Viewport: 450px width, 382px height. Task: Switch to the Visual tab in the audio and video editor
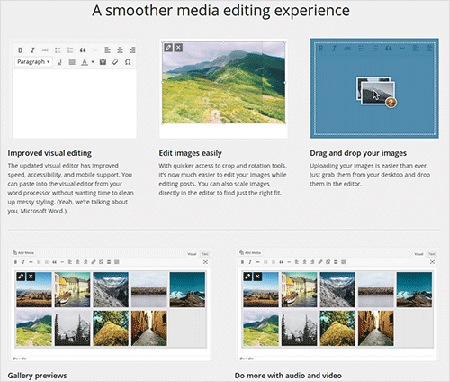[x=419, y=254]
